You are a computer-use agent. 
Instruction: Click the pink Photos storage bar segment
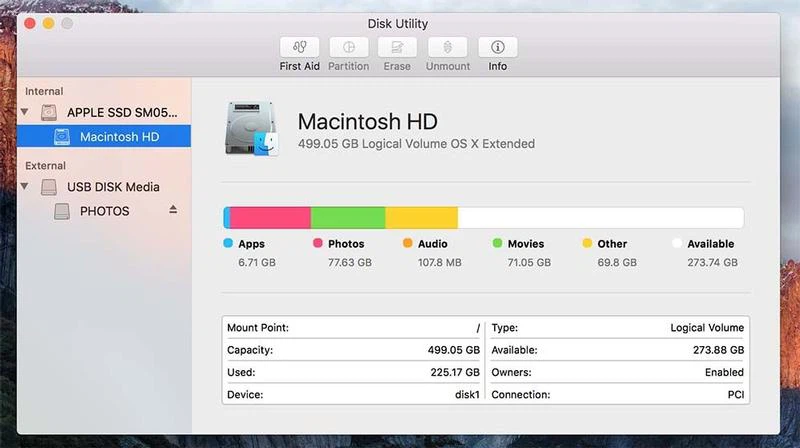(x=270, y=218)
